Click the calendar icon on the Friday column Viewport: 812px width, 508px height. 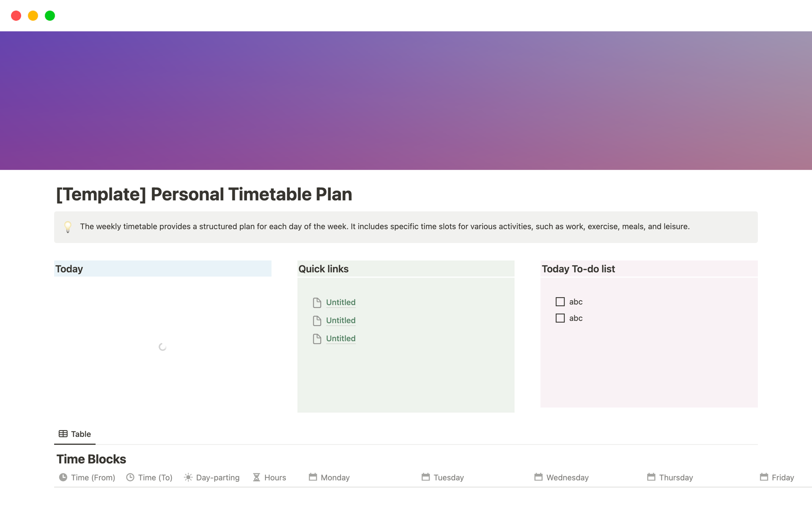pos(764,477)
